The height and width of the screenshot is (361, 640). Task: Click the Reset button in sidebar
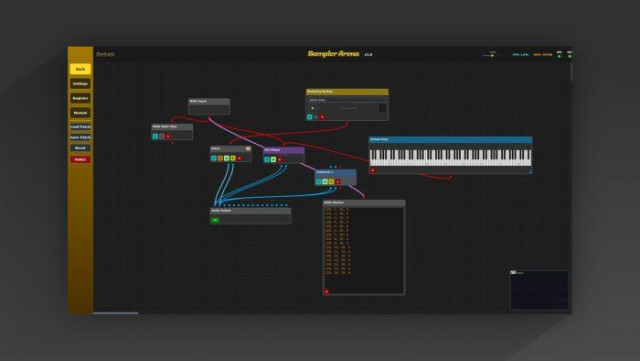pyautogui.click(x=80, y=148)
